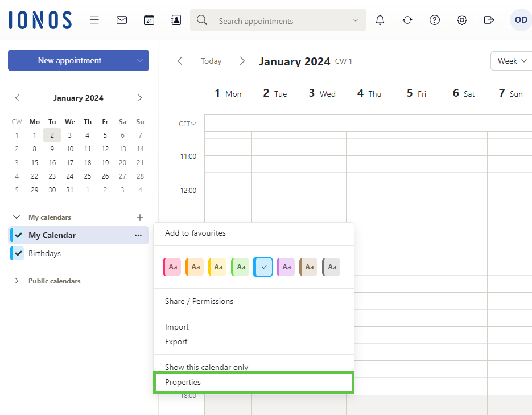Open the Address book contacts icon
Screen dimensions: 532x415
point(176,20)
